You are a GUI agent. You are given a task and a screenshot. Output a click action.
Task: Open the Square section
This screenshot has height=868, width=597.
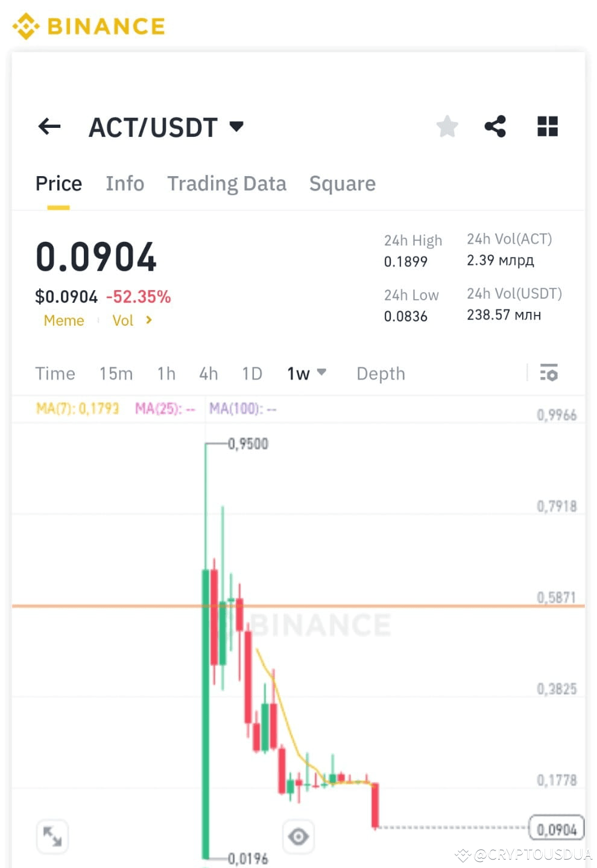tap(342, 183)
